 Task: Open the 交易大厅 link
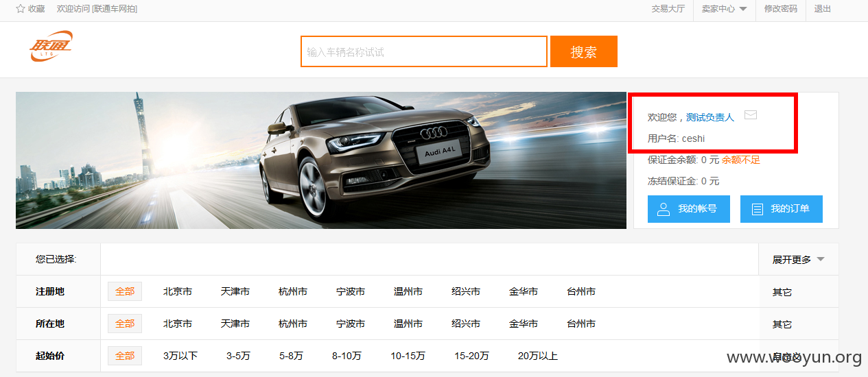pos(668,9)
